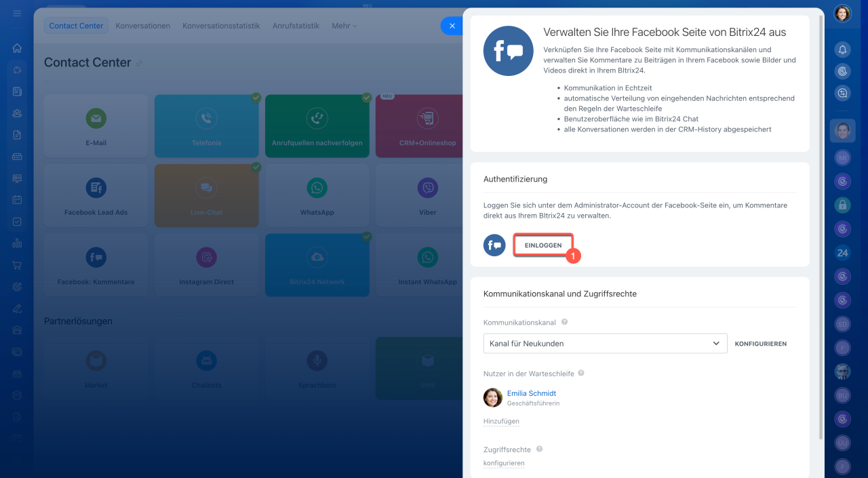Click help icon beside Zugriffsrechte label
The width and height of the screenshot is (868, 478).
(x=540, y=449)
